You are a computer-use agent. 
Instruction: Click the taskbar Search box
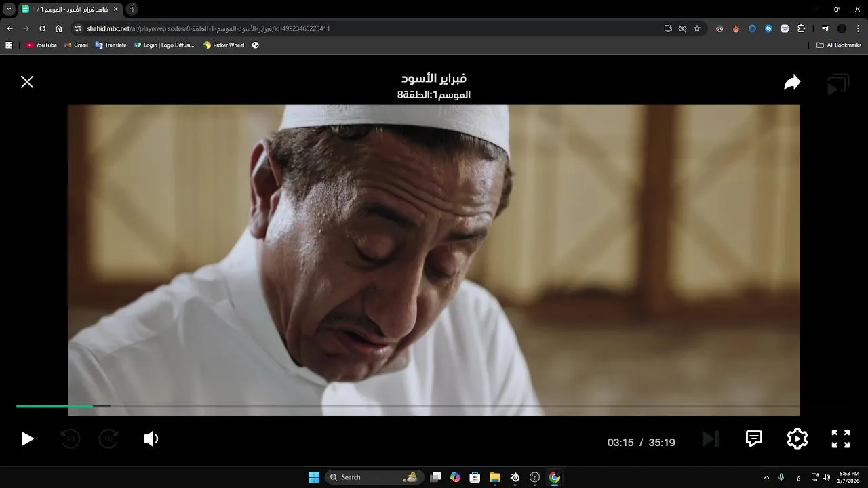click(x=374, y=477)
